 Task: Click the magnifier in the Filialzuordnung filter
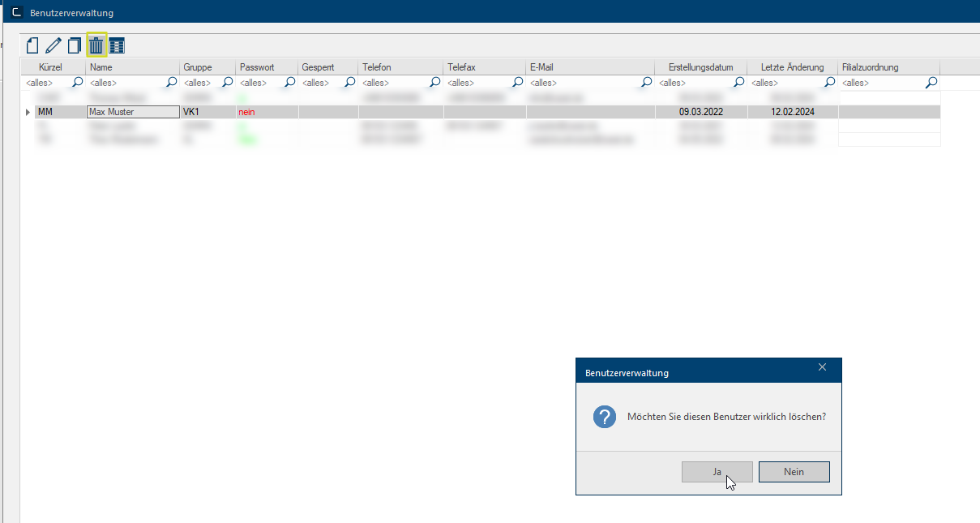[x=931, y=83]
